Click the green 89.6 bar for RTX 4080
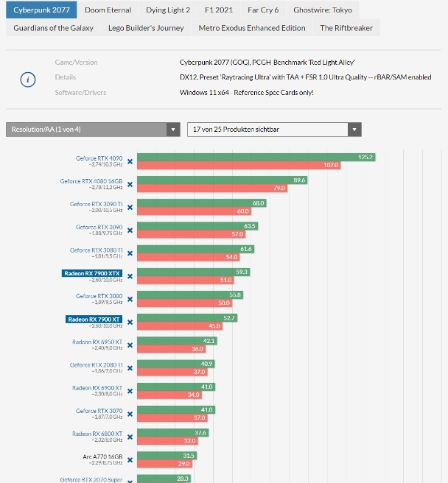The height and width of the screenshot is (483, 448). click(x=223, y=180)
